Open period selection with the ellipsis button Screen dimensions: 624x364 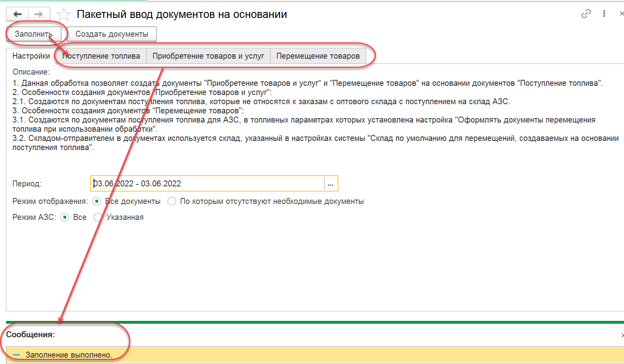click(x=331, y=184)
